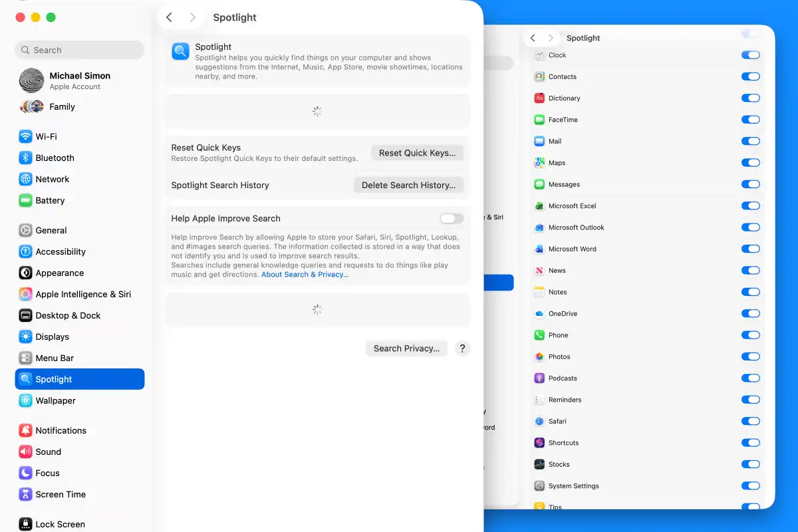Toggle Notes switch in rear window
This screenshot has height=532, width=798.
tap(750, 292)
